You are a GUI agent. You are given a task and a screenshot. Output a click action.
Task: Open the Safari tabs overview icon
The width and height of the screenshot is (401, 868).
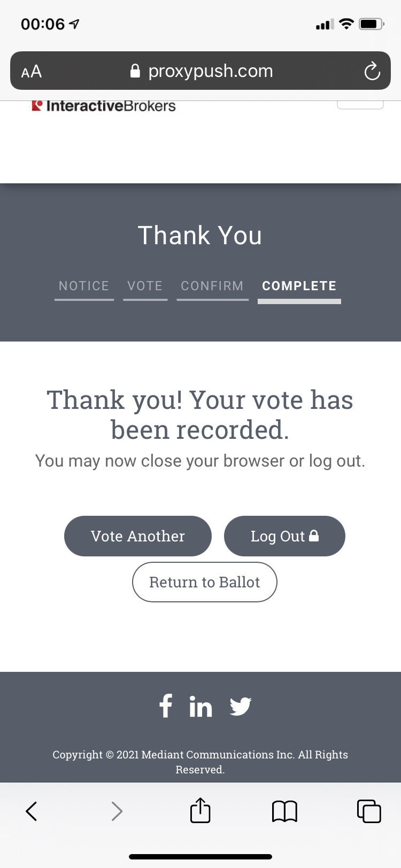pyautogui.click(x=369, y=811)
